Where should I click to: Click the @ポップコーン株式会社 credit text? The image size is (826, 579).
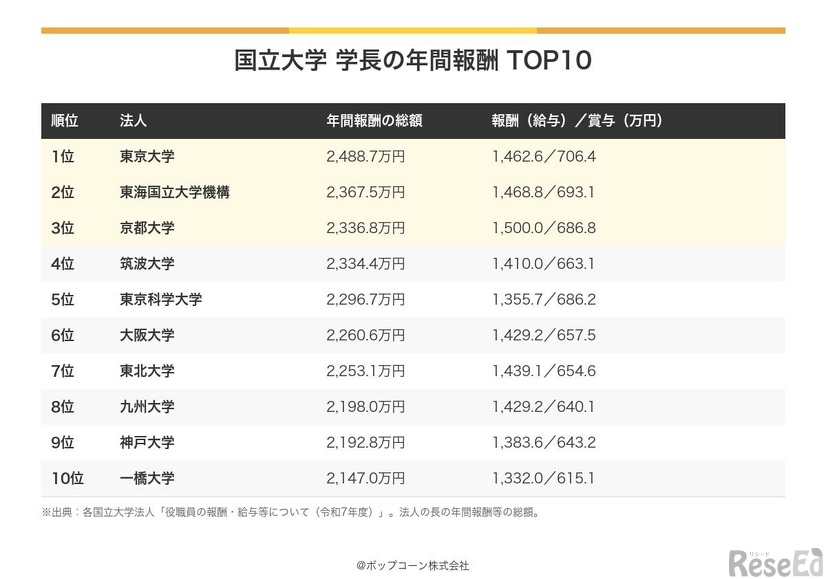click(412, 566)
